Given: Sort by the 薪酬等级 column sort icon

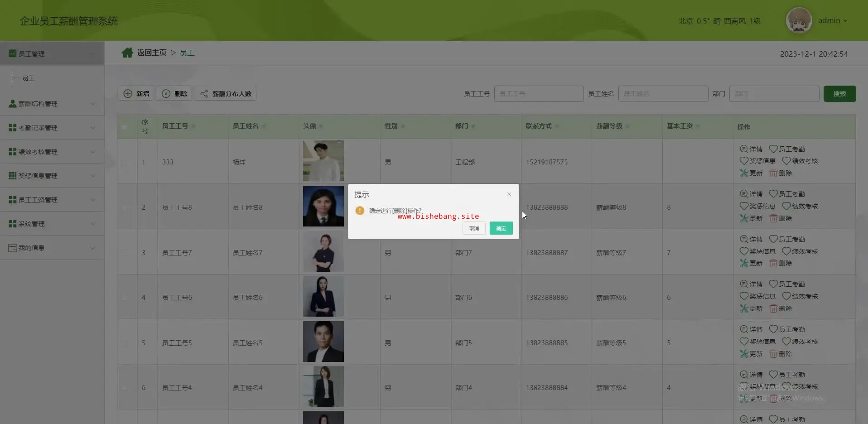Looking at the screenshot, I should tap(627, 126).
